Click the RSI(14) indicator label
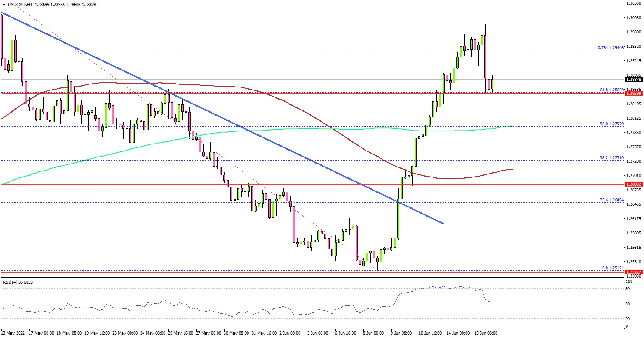This screenshot has height=338, width=644. pos(17,282)
